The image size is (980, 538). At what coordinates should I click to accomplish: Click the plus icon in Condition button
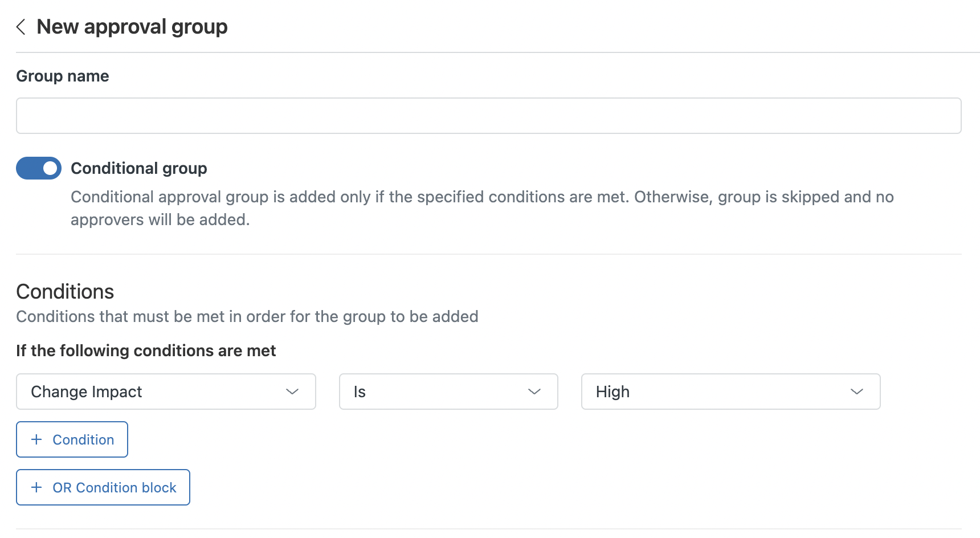click(36, 439)
